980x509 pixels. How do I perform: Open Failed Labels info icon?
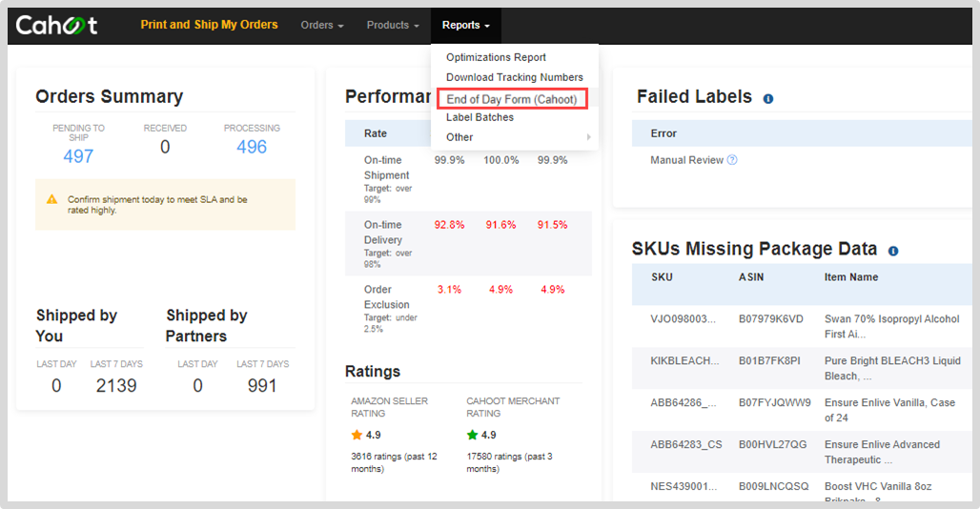point(768,99)
